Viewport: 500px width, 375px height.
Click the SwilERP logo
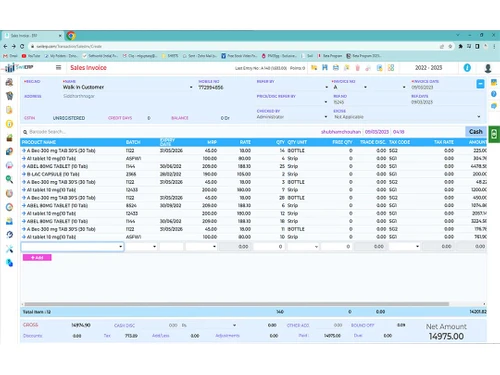tap(19, 67)
